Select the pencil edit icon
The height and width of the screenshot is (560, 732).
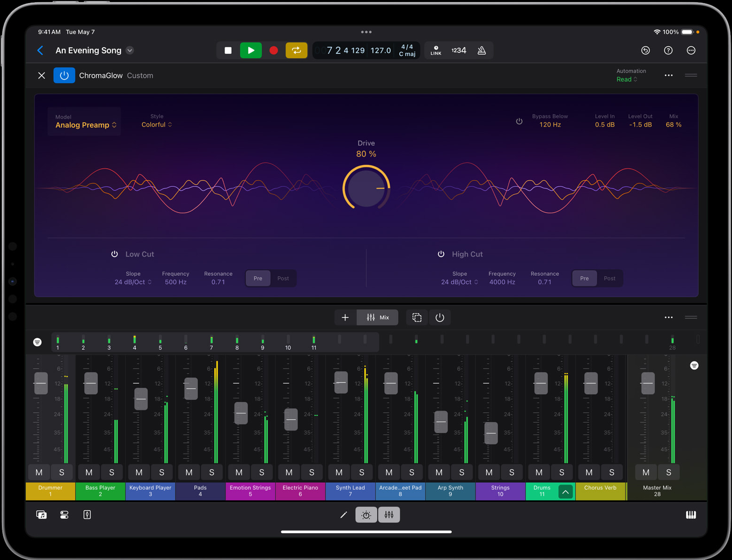(344, 515)
